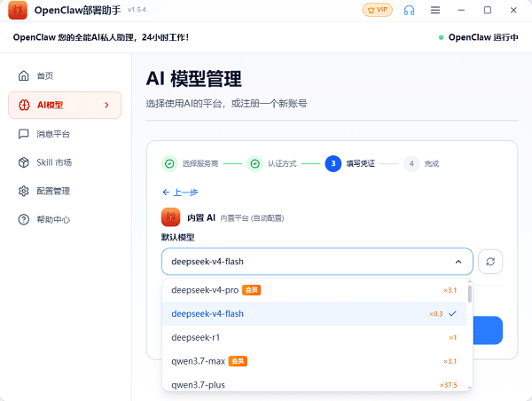Open 消息平台 sidebar item

click(65, 134)
